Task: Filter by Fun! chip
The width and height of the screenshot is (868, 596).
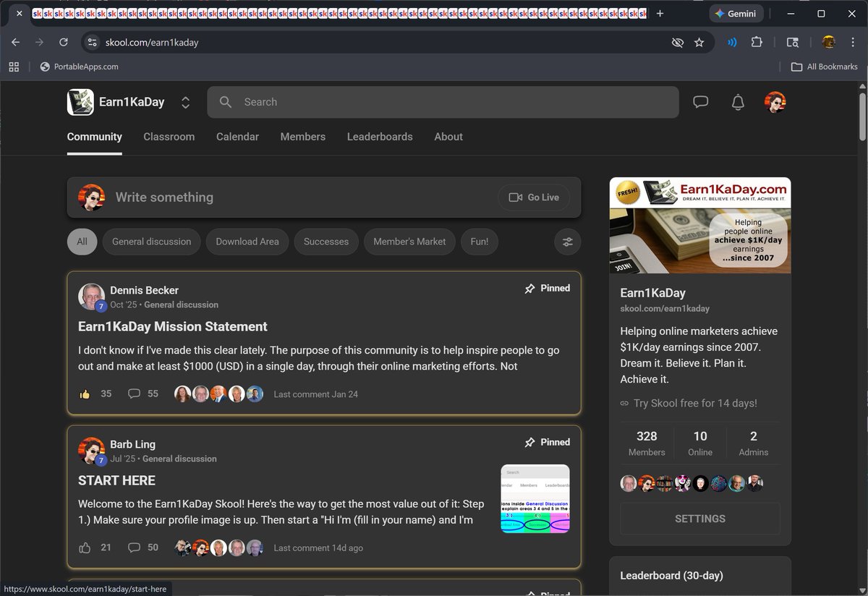Action: point(480,242)
